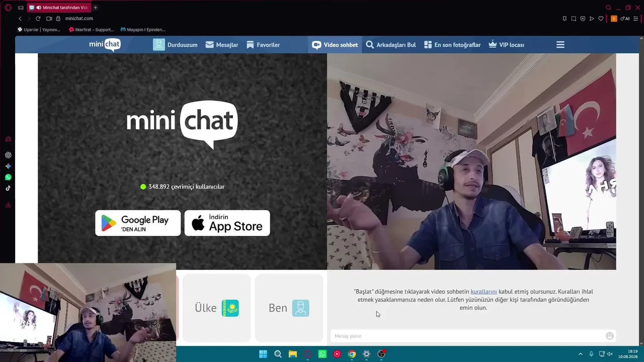Open WhatsApp from the taskbar

[323, 354]
